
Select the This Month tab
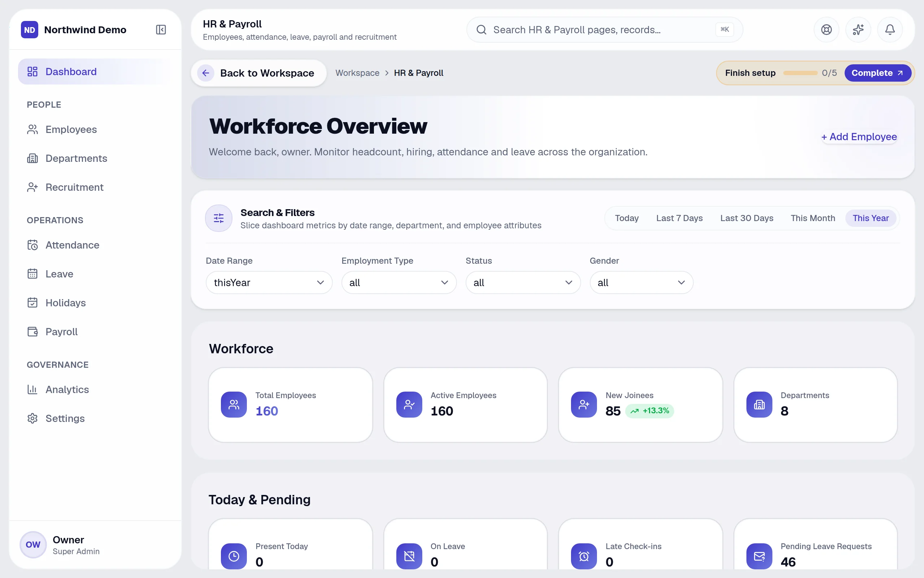pyautogui.click(x=812, y=218)
